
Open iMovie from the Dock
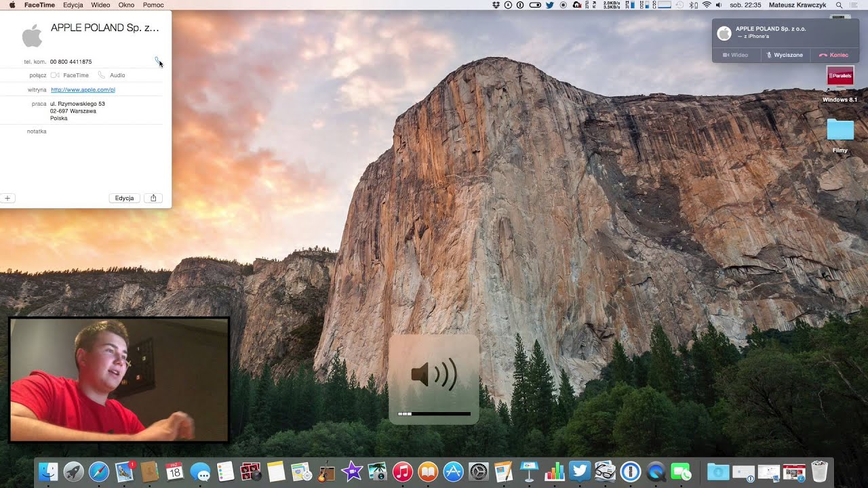(352, 472)
